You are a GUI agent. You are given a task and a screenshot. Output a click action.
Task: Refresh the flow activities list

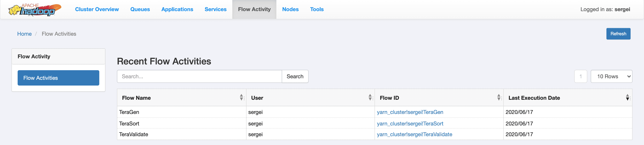click(618, 34)
